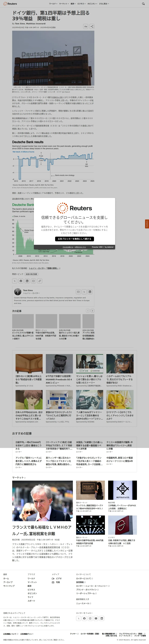
Task: Open the Aa text size button
Action: [x=86, y=26]
